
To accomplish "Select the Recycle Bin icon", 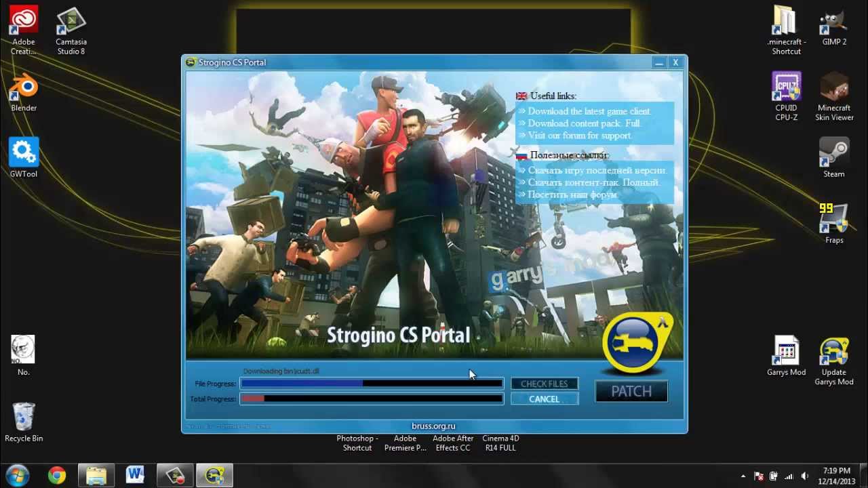I will pyautogui.click(x=24, y=422).
